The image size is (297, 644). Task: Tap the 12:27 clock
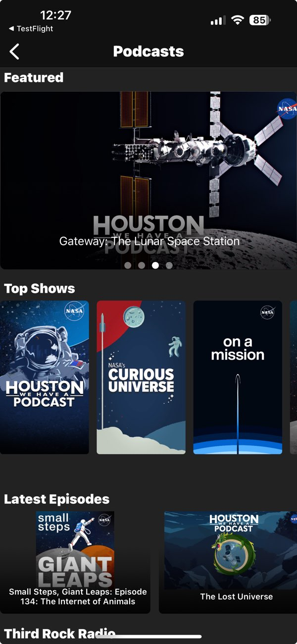(55, 15)
